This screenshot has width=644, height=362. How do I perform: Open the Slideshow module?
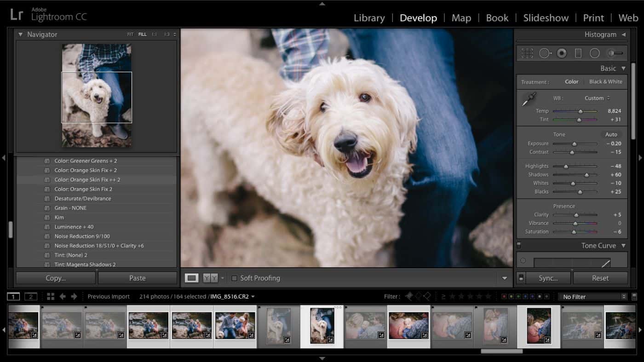pyautogui.click(x=546, y=18)
